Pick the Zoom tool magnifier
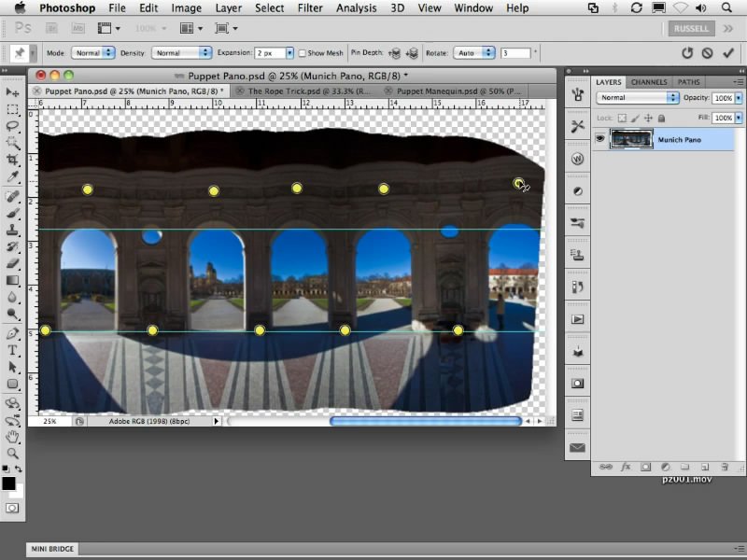 tap(13, 453)
